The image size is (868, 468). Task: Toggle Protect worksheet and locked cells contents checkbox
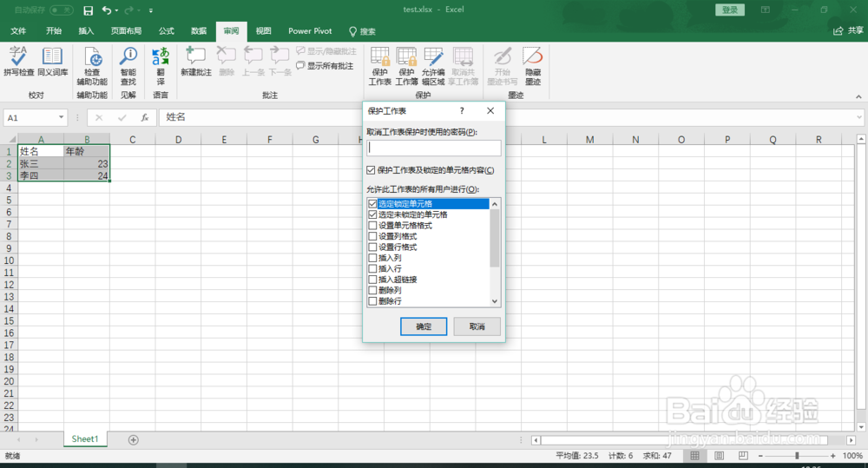pos(371,170)
